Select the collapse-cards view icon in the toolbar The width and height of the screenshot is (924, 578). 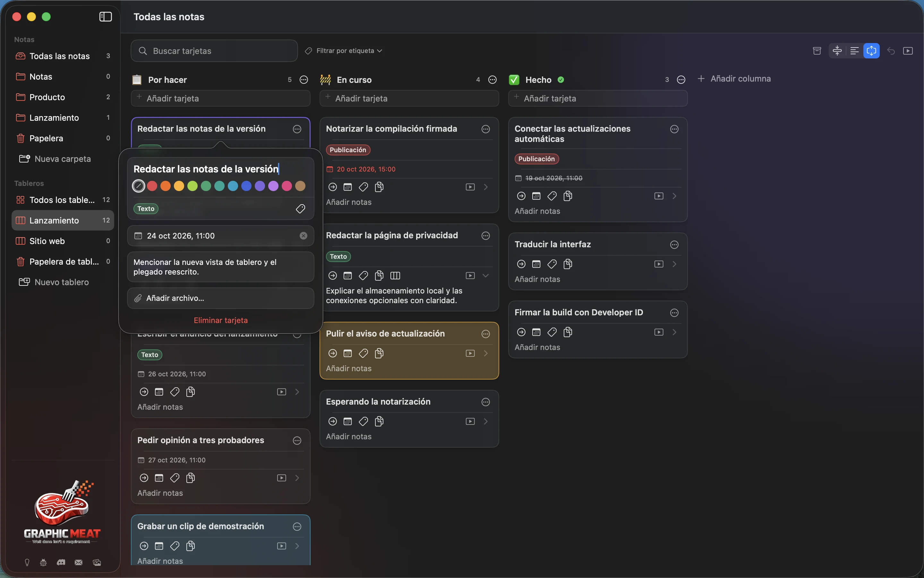click(x=837, y=51)
